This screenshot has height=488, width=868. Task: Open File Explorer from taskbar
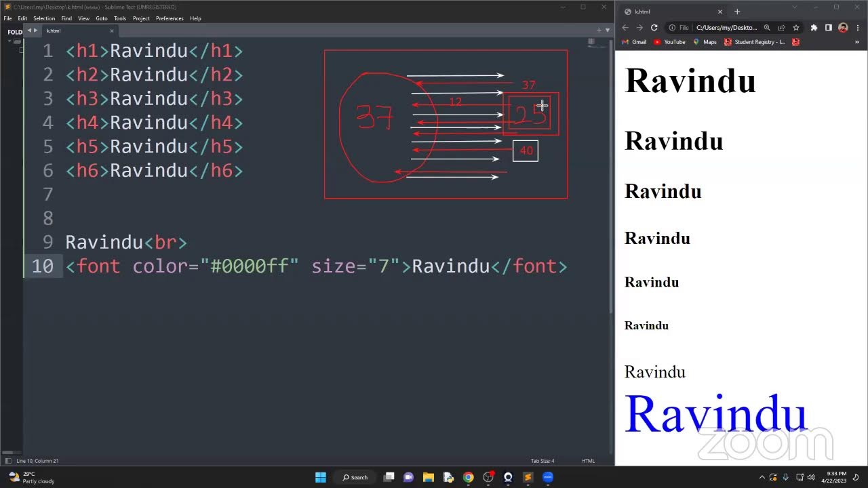429,477
